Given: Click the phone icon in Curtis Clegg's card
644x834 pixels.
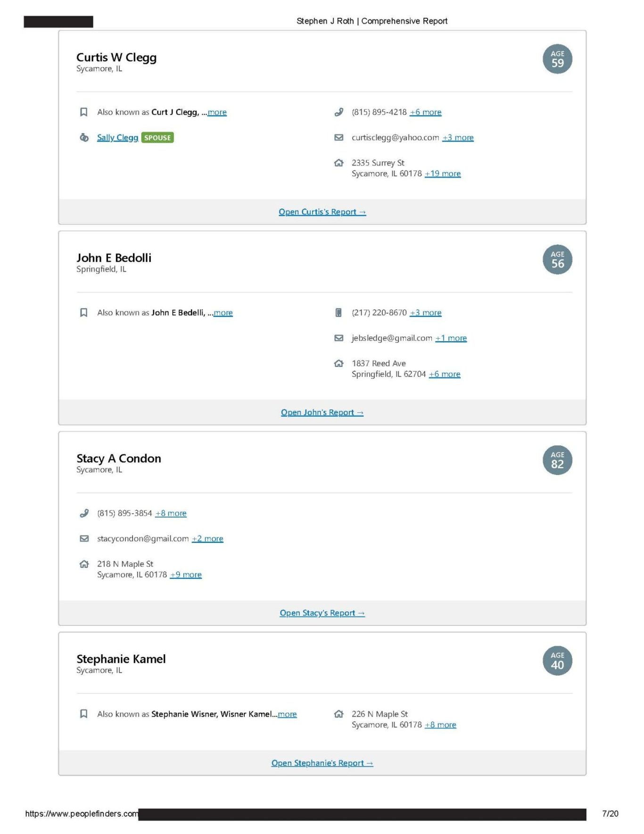Looking at the screenshot, I should point(339,112).
